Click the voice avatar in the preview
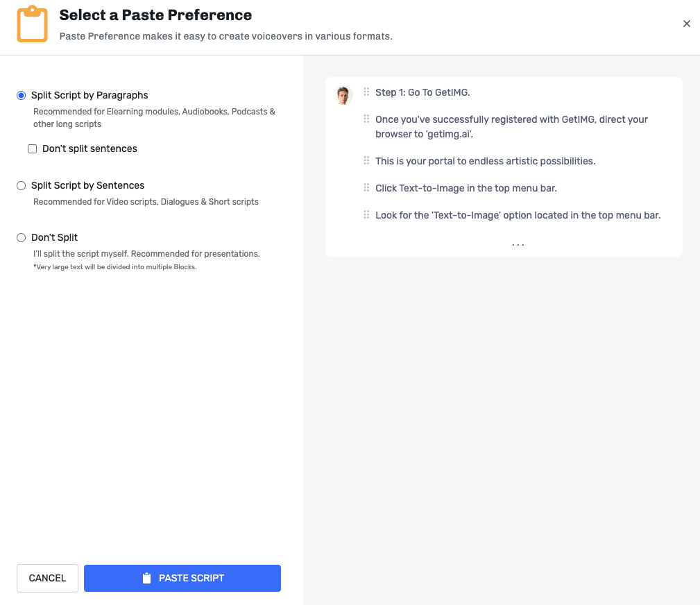Viewport: 700px width, 605px height. tap(344, 95)
